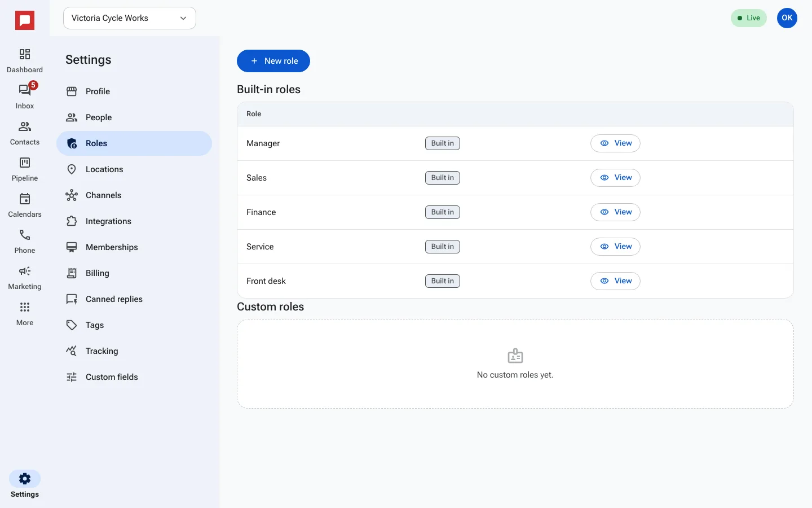Click the Tracking chart icon
This screenshot has height=508, width=812.
tap(72, 351)
